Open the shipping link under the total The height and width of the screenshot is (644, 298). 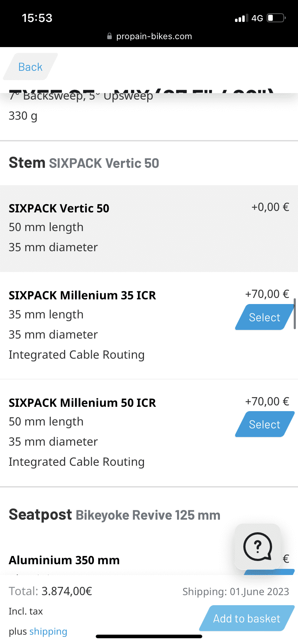point(48,631)
